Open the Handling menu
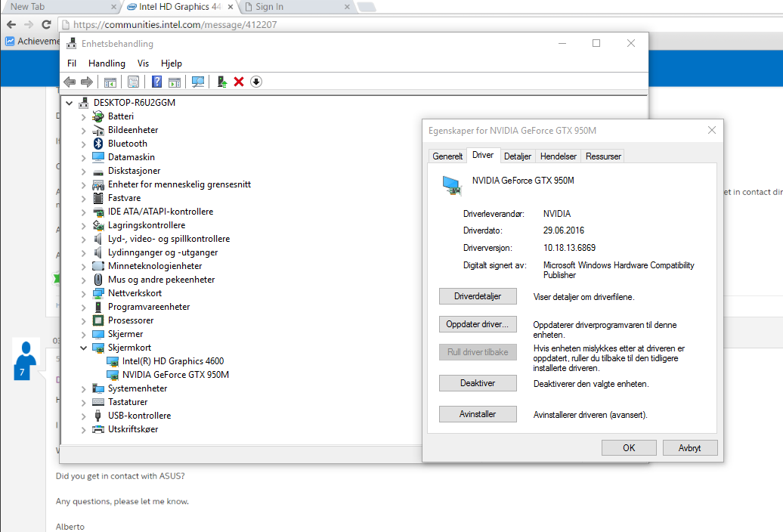This screenshot has height=532, width=783. 107,63
